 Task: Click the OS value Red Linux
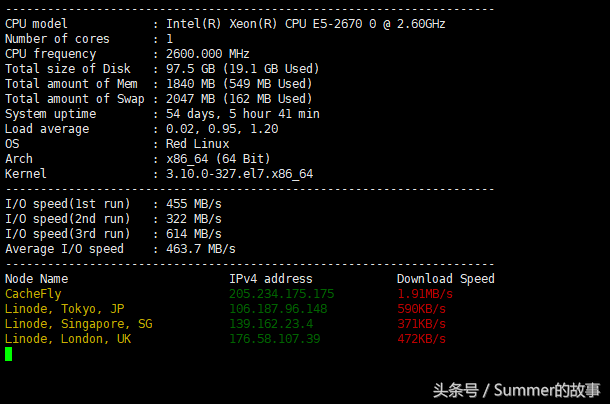198,144
